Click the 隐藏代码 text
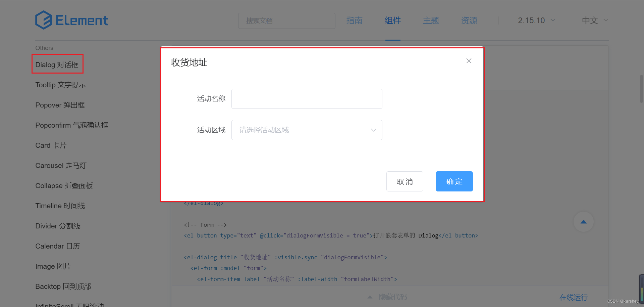The height and width of the screenshot is (307, 644). pyautogui.click(x=393, y=297)
